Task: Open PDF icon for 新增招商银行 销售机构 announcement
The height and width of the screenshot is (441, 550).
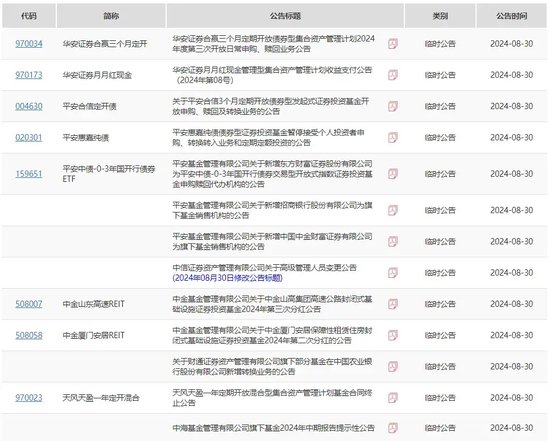Action: (393, 211)
